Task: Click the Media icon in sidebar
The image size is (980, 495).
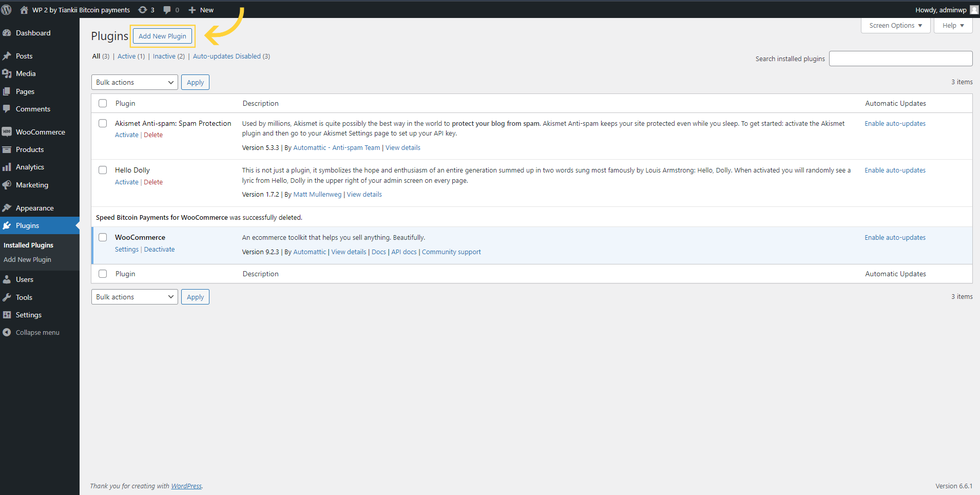Action: pos(7,73)
